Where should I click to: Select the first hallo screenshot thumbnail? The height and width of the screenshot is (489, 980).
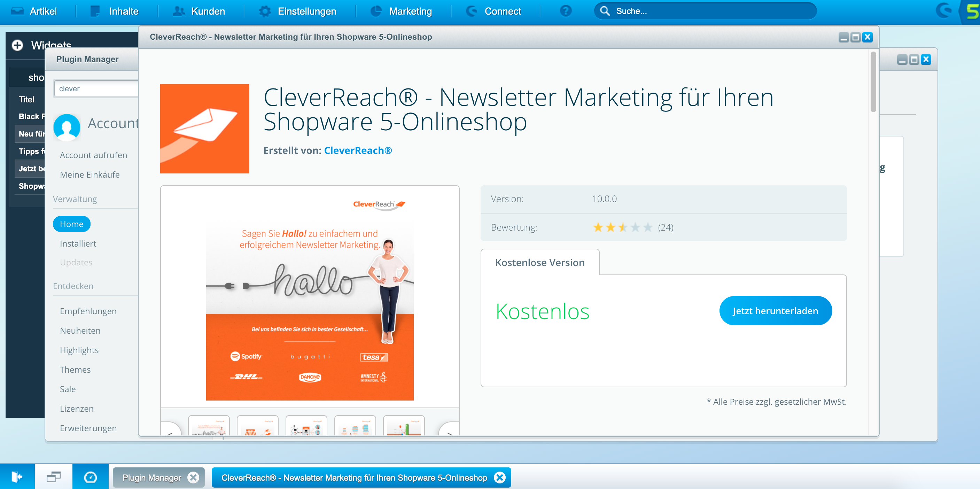pos(209,426)
